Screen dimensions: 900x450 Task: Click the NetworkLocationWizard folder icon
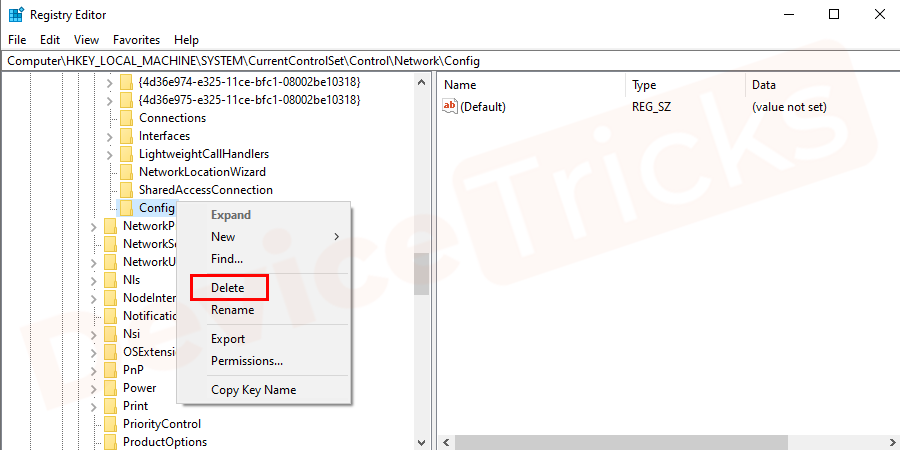126,172
